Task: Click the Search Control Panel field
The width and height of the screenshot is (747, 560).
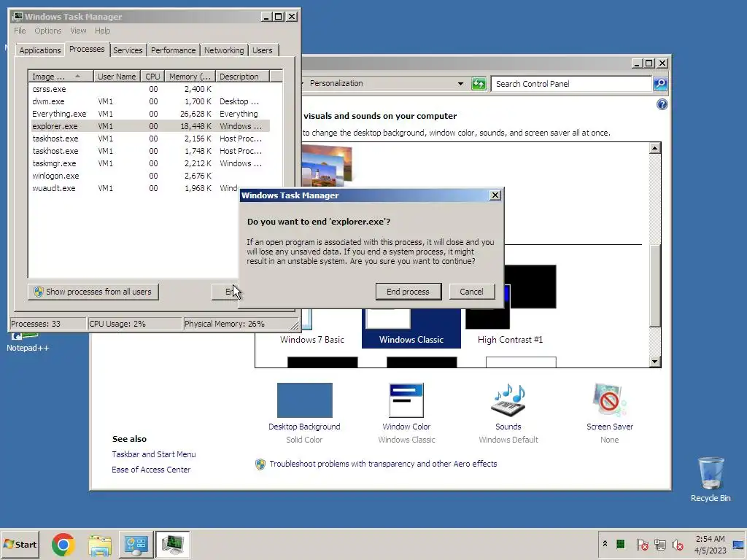Action: pos(572,84)
